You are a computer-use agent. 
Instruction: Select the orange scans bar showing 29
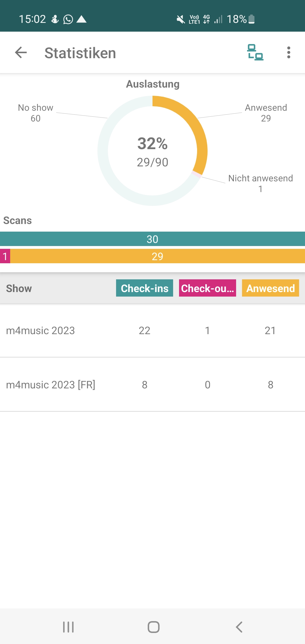[158, 256]
